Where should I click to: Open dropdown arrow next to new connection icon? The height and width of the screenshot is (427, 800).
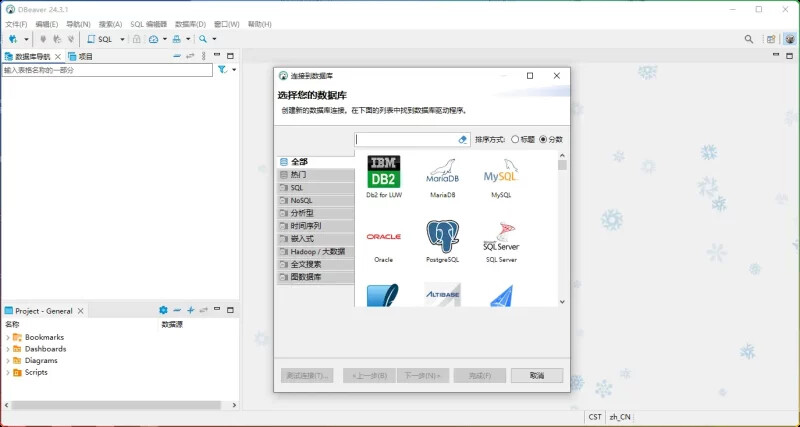click(x=27, y=39)
